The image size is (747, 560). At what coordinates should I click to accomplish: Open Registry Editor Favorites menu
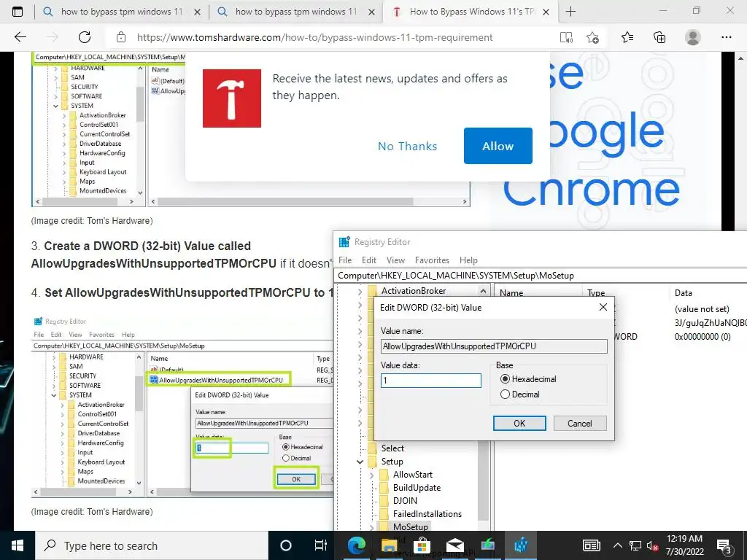point(432,260)
